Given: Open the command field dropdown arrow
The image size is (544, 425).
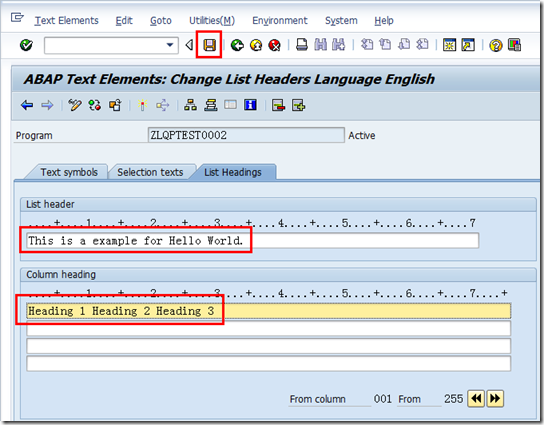Looking at the screenshot, I should (170, 45).
